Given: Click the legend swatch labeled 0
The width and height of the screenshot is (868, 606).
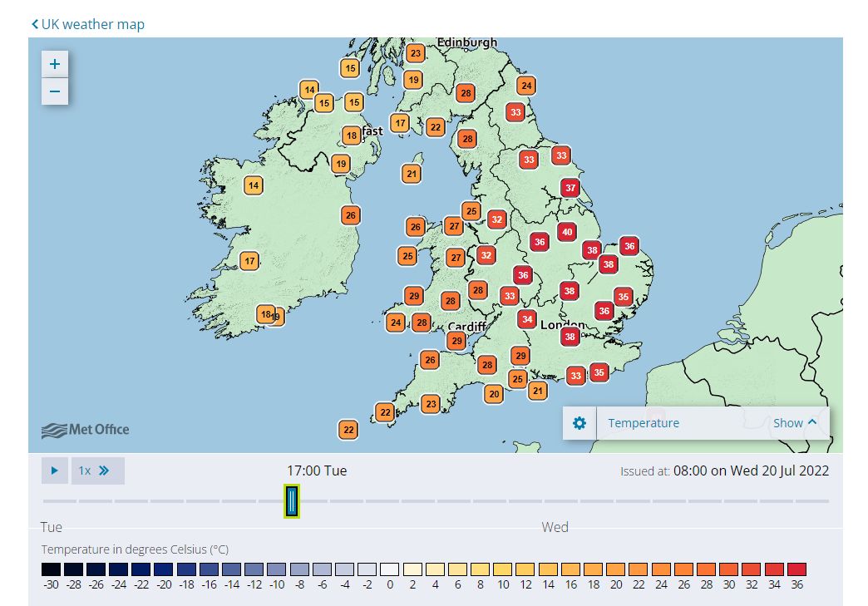Looking at the screenshot, I should 389,569.
